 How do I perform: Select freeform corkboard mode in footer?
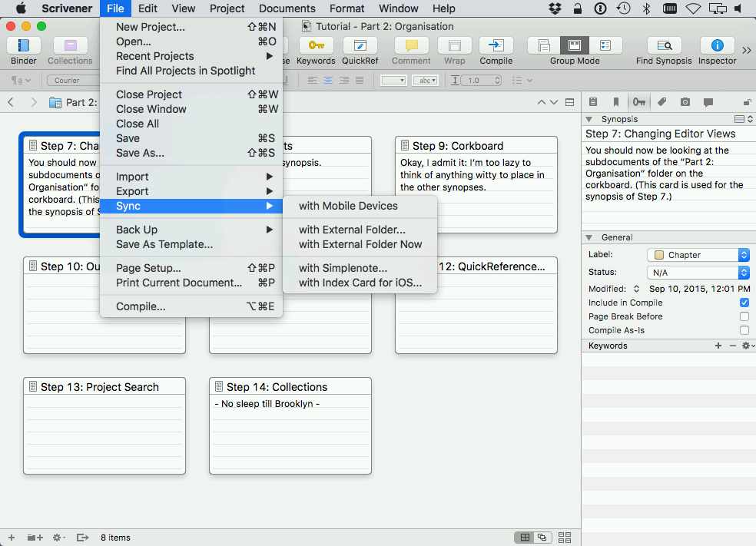(x=543, y=538)
